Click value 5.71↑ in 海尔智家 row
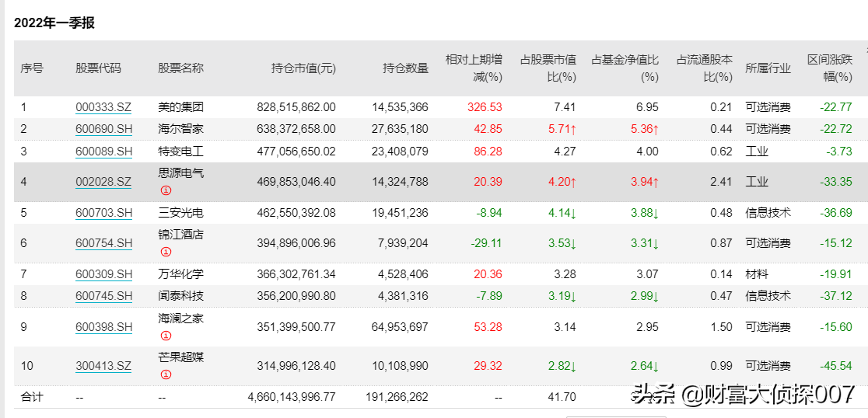This screenshot has height=418, width=868. (x=562, y=130)
